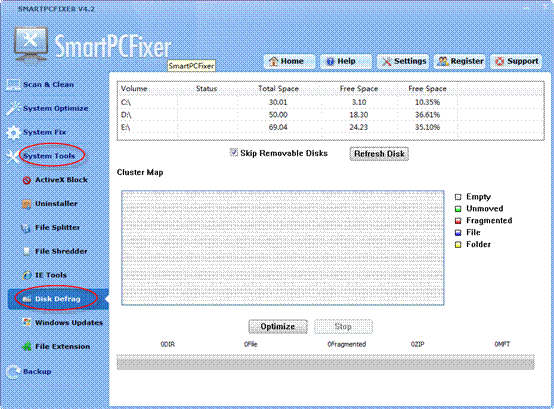The width and height of the screenshot is (554, 409).
Task: Click the Backup arrow icon
Action: (13, 372)
